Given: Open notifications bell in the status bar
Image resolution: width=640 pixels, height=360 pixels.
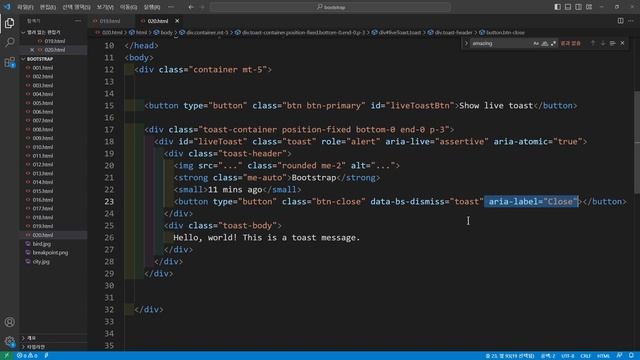Looking at the screenshot, I should 631,356.
